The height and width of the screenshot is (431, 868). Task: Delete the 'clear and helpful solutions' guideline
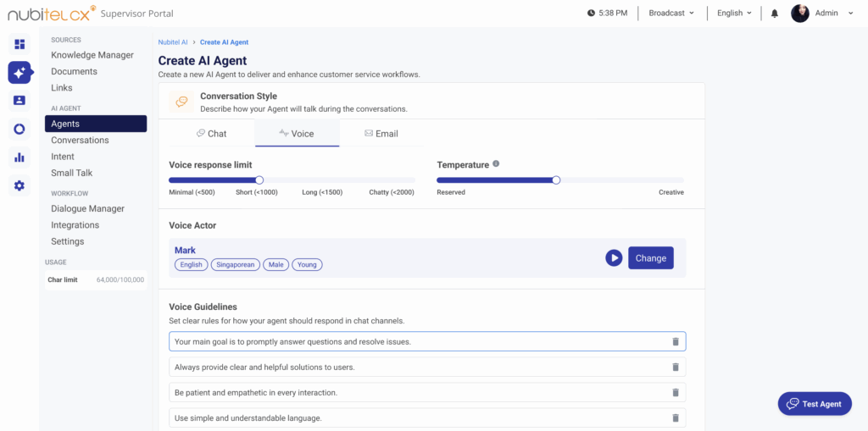(676, 367)
